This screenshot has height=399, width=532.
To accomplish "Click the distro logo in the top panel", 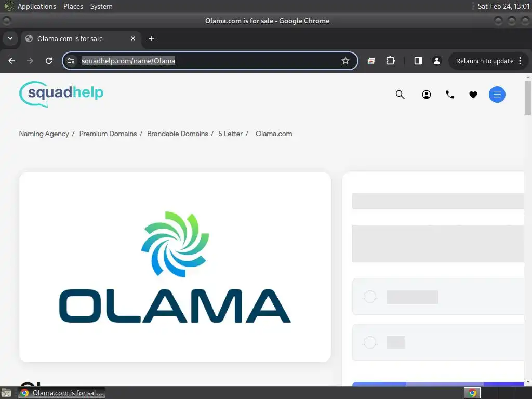I will coord(8,6).
